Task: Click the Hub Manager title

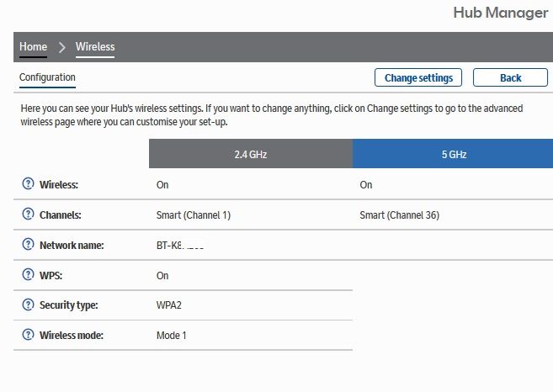Action: point(500,13)
